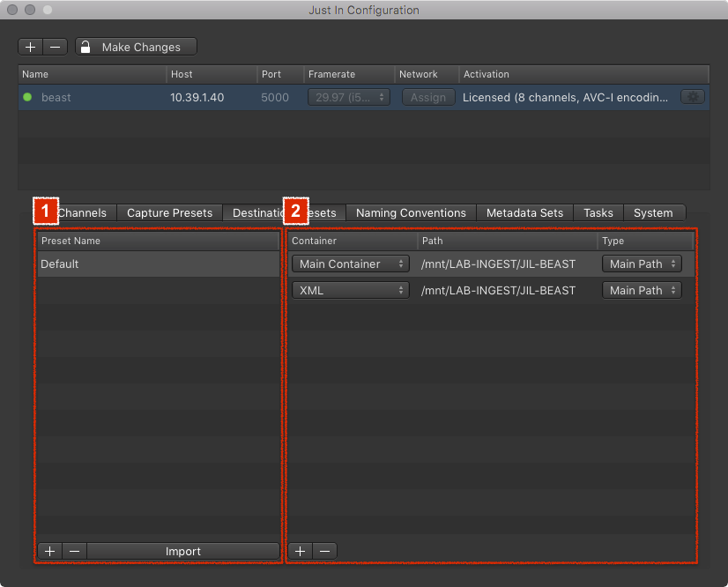Add a new Just In host with plus button
Viewport: 728px width, 587px height.
[31, 47]
